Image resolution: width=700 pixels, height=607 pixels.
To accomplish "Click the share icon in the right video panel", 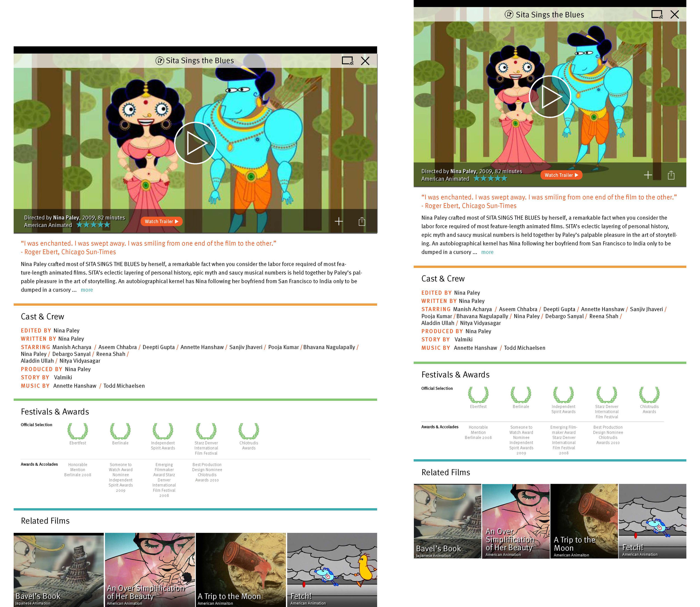I will [671, 174].
